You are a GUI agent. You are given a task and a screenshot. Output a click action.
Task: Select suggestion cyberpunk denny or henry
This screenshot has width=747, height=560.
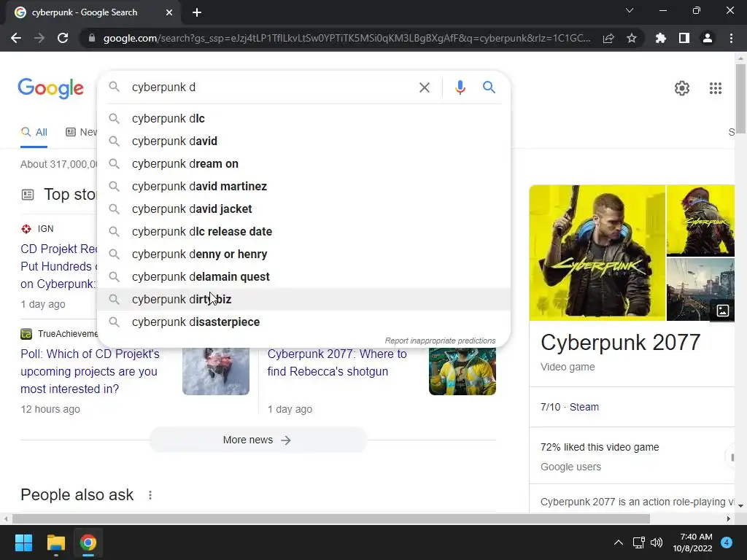(x=303, y=254)
